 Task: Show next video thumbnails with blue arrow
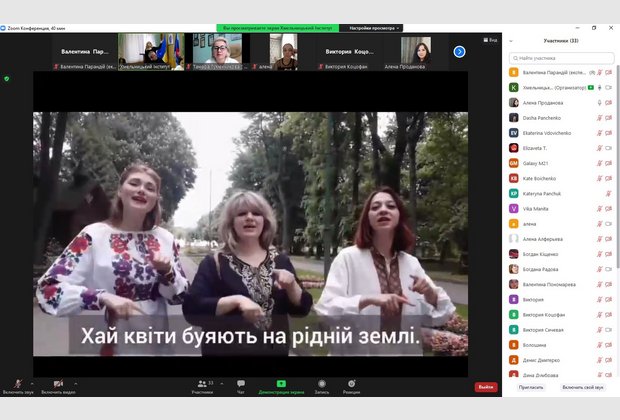coord(460,52)
